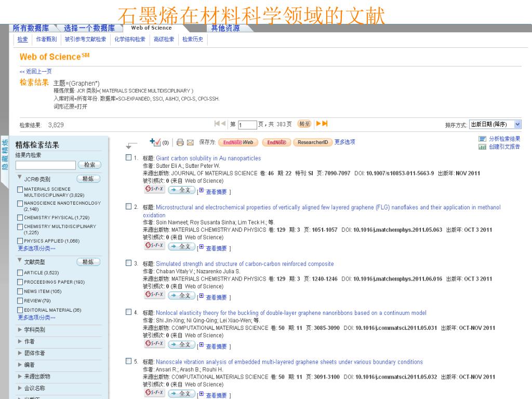Check PROCEEDINGS PAPER document type box
Image resolution: width=532 pixels, height=399 pixels.
click(x=20, y=282)
